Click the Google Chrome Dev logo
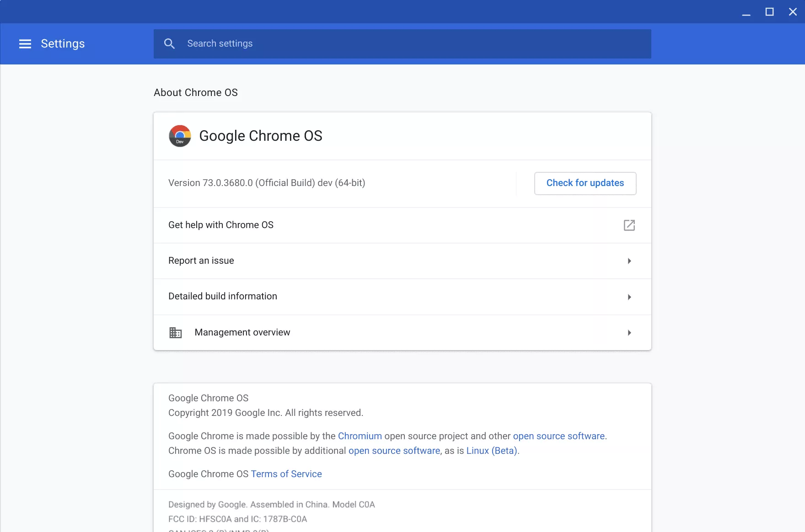The width and height of the screenshot is (805, 532). pyautogui.click(x=180, y=136)
